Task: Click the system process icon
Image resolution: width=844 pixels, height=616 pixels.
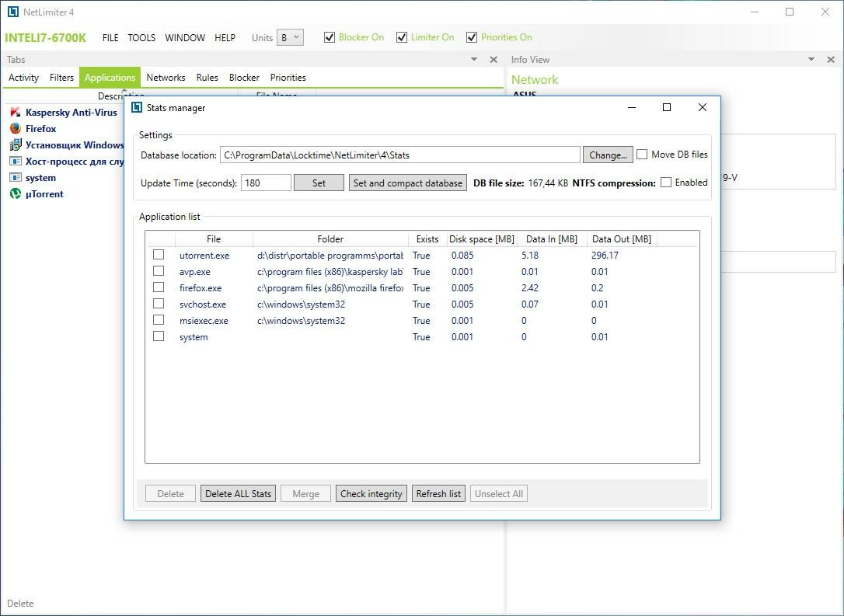Action: [15, 178]
